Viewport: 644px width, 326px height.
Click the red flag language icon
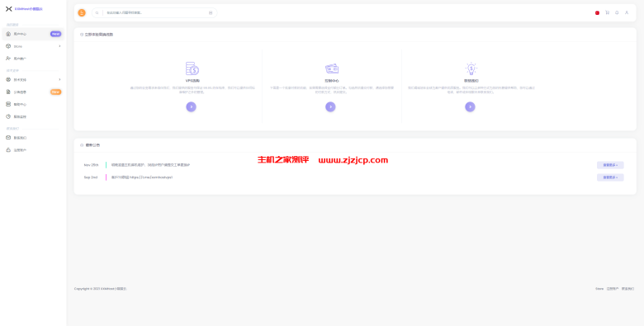pos(597,12)
